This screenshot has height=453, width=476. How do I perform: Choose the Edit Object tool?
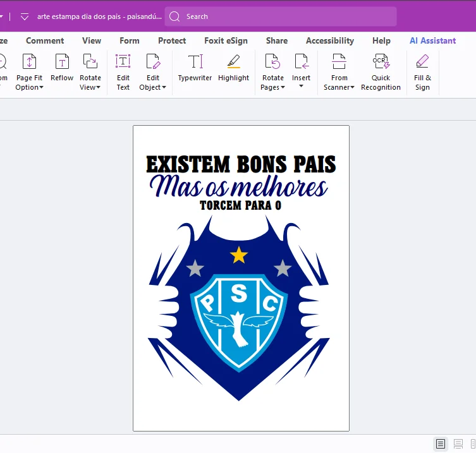pyautogui.click(x=153, y=73)
